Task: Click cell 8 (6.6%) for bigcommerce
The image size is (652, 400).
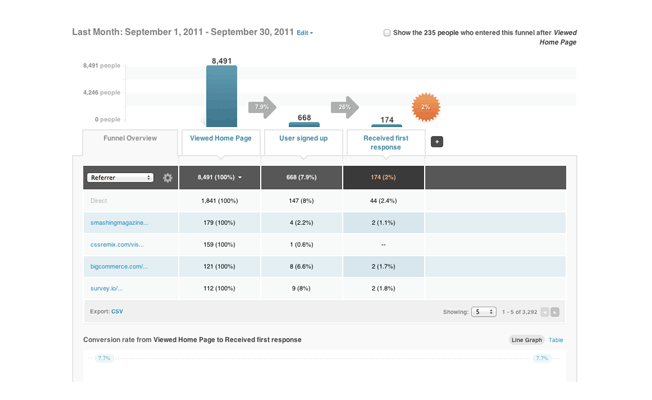Action: click(301, 267)
